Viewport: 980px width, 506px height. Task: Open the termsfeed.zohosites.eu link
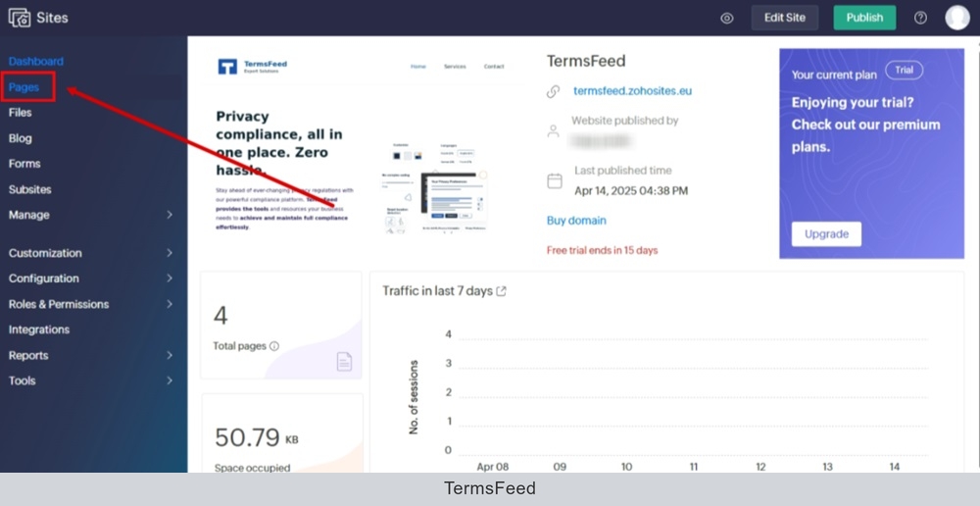(x=632, y=90)
